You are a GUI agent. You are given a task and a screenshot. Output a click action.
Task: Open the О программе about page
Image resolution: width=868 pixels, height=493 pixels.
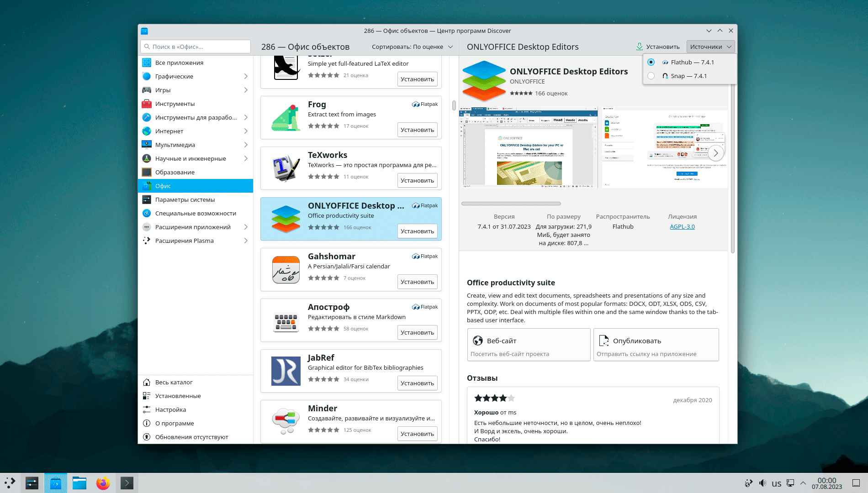pyautogui.click(x=196, y=423)
